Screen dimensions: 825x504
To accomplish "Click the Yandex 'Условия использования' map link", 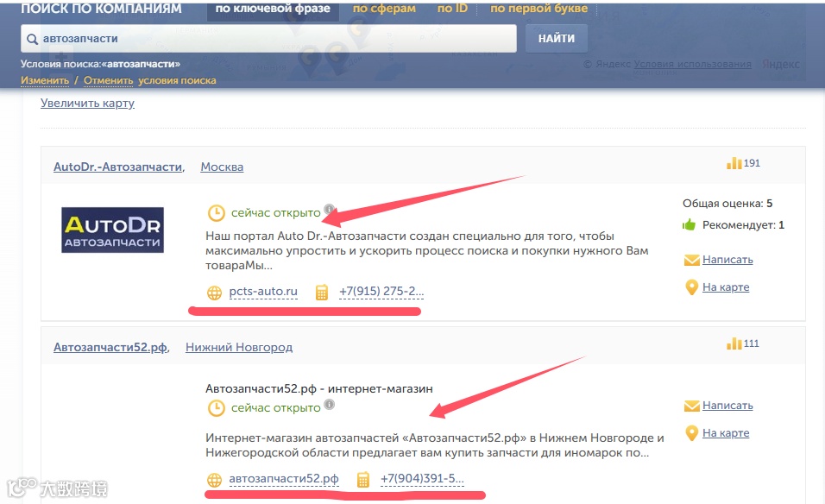I will coord(692,64).
